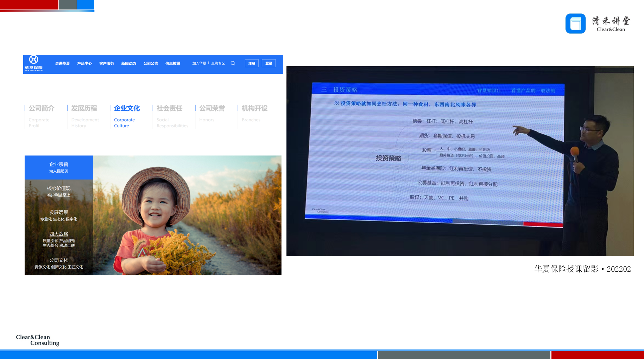This screenshot has height=359, width=644.
Task: Open the 产品中心 menu item
Action: [x=84, y=64]
